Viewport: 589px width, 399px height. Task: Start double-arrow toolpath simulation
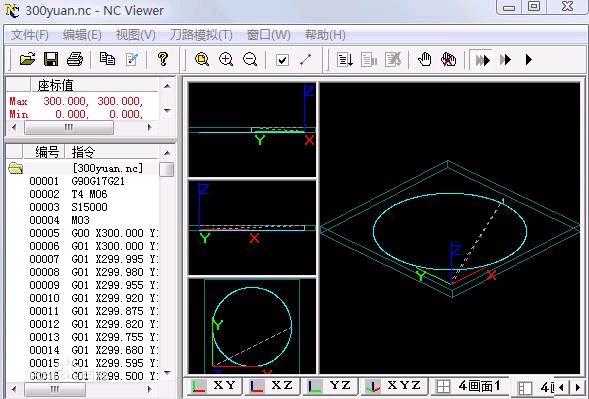coord(505,60)
